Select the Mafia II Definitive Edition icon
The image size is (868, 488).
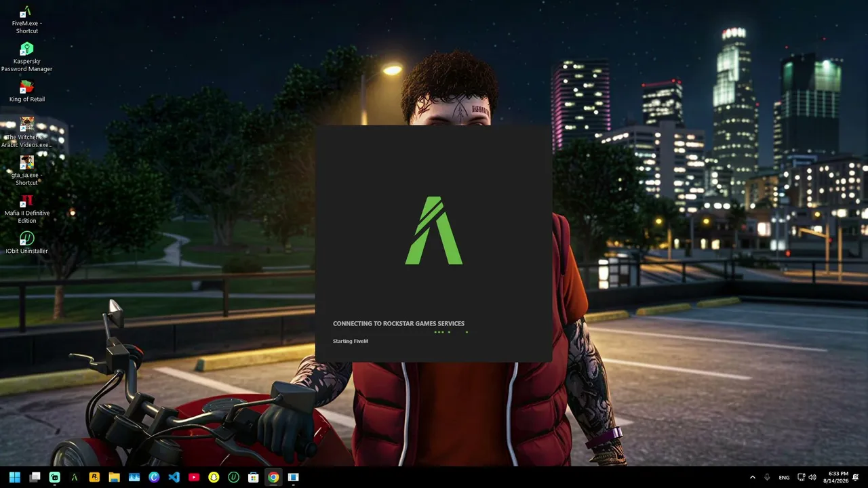pos(26,209)
